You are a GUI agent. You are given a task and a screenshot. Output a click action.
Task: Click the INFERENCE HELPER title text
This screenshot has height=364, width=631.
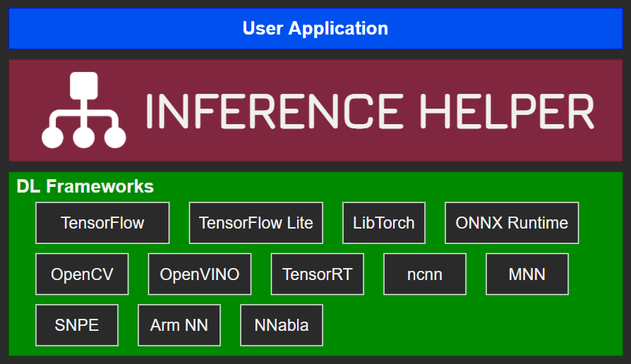click(370, 111)
